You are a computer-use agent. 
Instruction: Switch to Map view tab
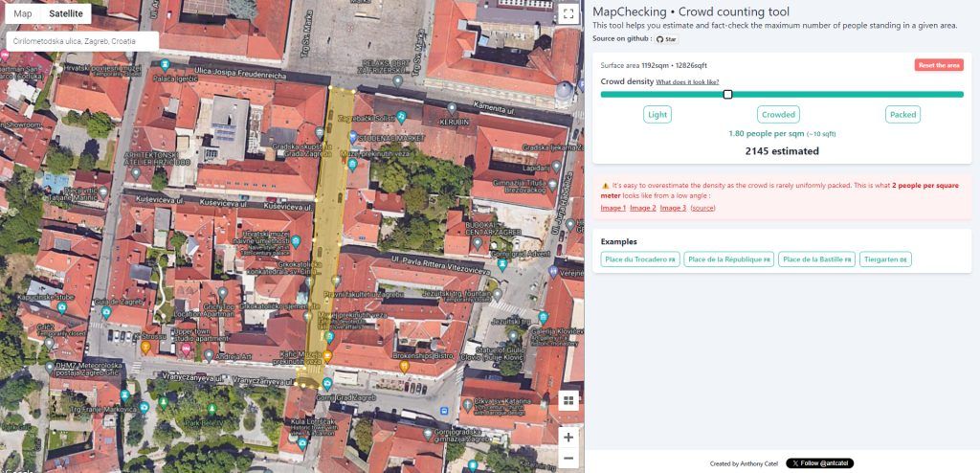click(x=23, y=14)
